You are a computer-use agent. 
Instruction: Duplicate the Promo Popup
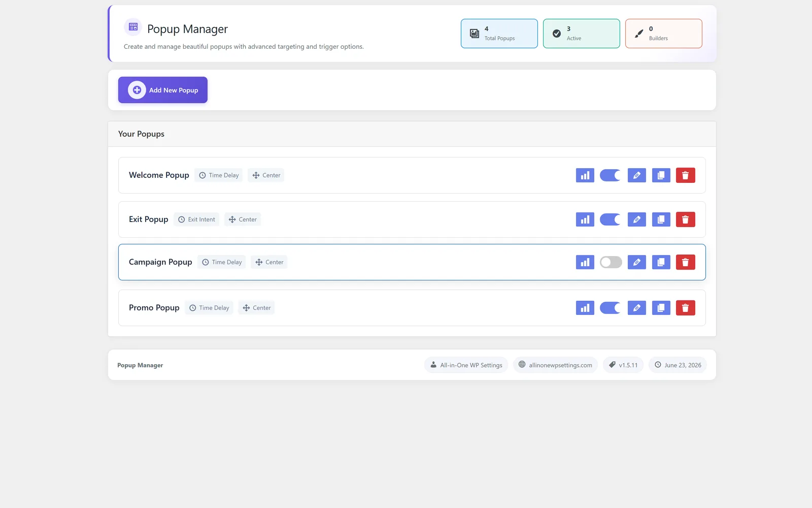(661, 308)
